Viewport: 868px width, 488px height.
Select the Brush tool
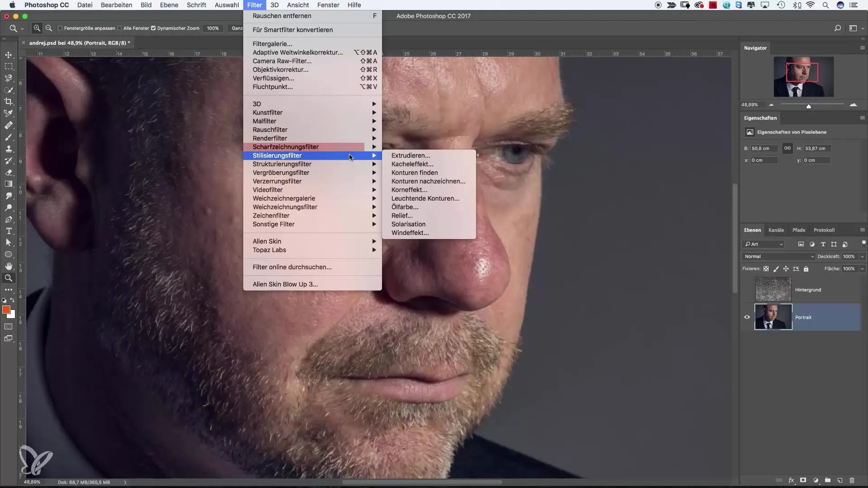coord(9,137)
